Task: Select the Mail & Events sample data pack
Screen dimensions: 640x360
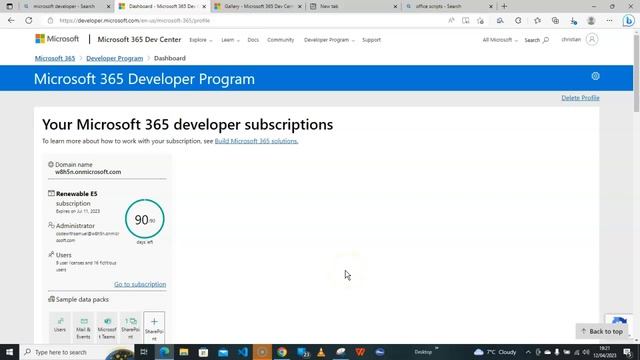Action: tap(83, 327)
